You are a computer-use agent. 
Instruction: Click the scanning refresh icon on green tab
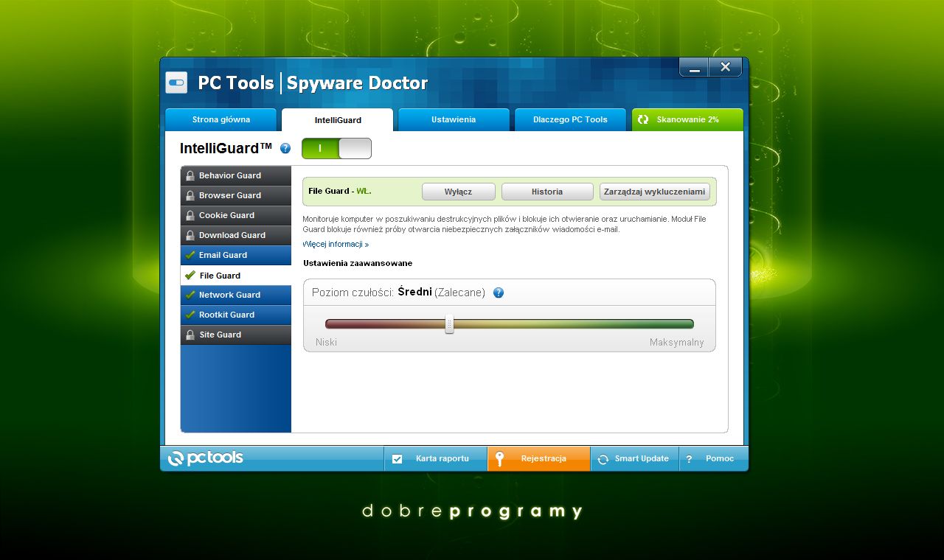(643, 119)
